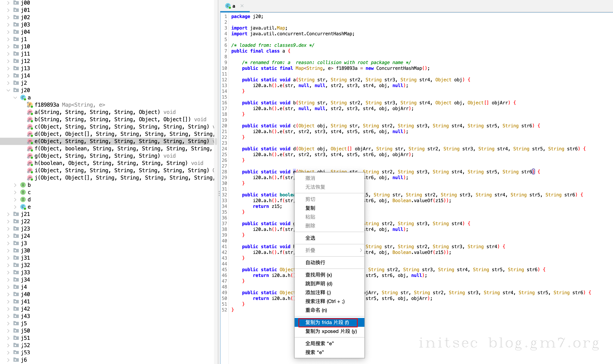Collapse class a members in tree

15,98
